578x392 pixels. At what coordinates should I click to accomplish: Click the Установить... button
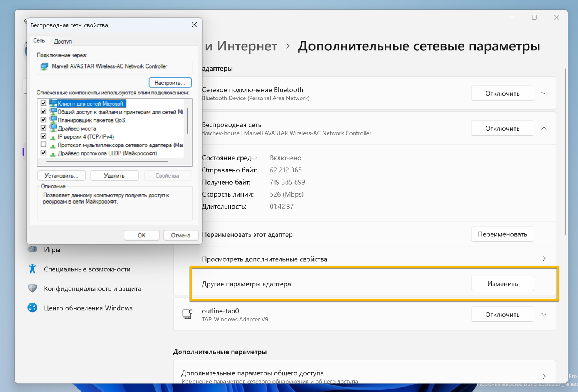61,176
